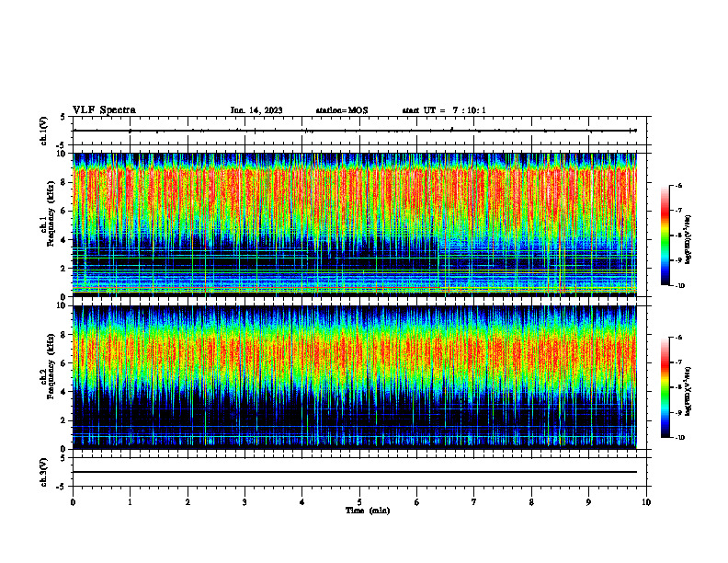Click the ch.3 flat voltage trace line
The height and width of the screenshot is (563, 728).
(x=355, y=472)
